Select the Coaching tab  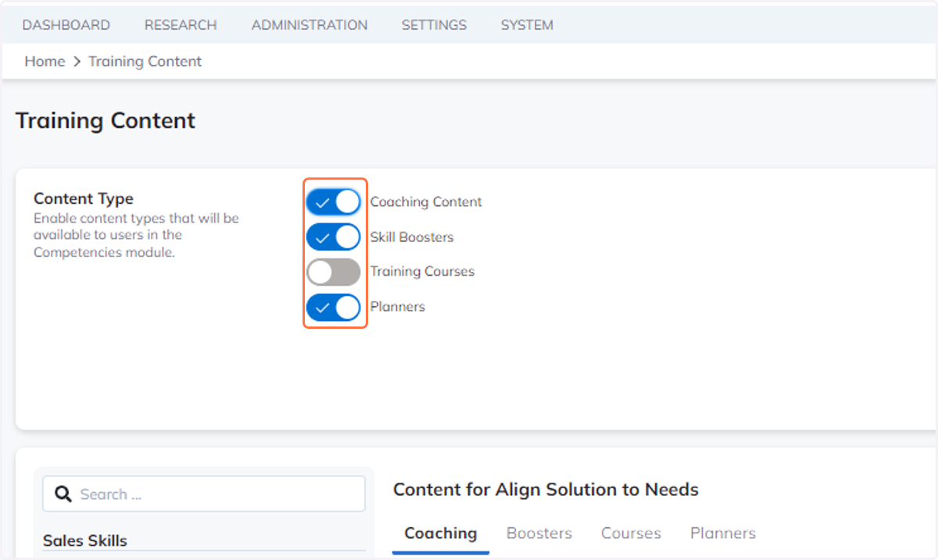tap(441, 533)
